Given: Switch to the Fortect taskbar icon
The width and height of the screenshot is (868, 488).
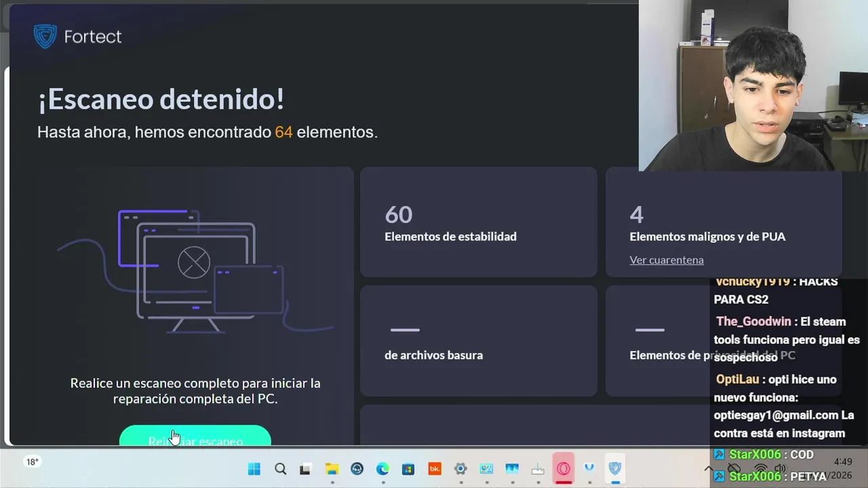Looking at the screenshot, I should pyautogui.click(x=615, y=468).
